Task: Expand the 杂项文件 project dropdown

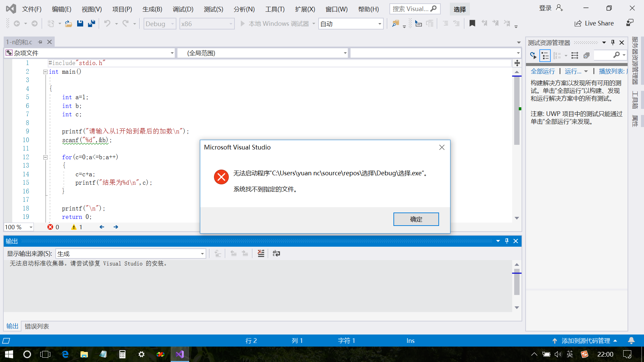Action: click(172, 53)
